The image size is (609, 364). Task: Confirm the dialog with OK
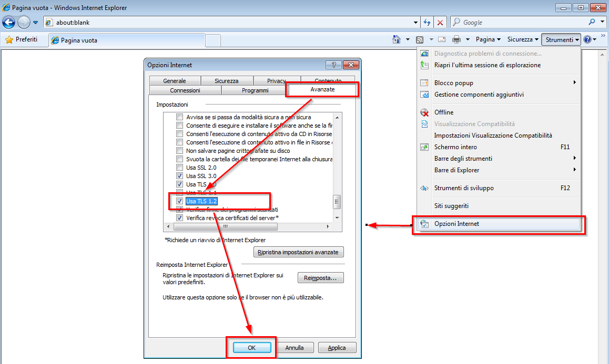click(252, 348)
